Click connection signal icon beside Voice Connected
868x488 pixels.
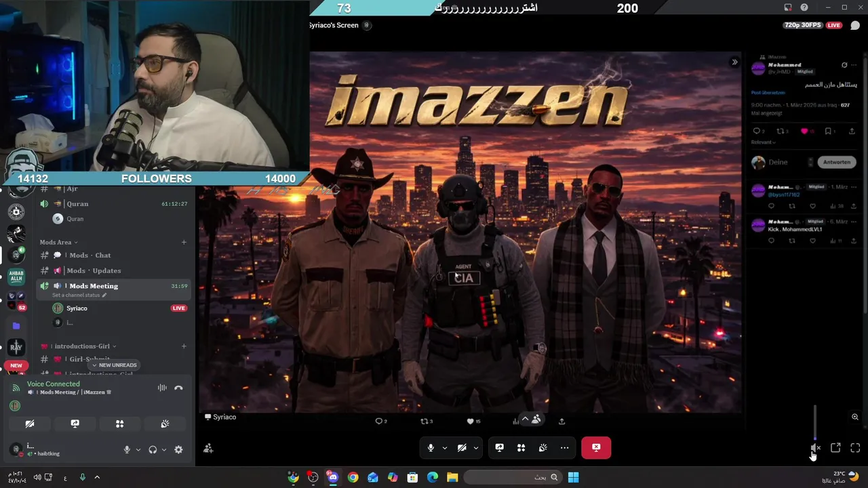(x=16, y=388)
